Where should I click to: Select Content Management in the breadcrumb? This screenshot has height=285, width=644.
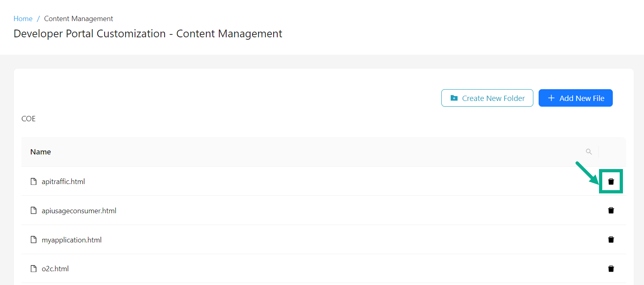coord(78,18)
